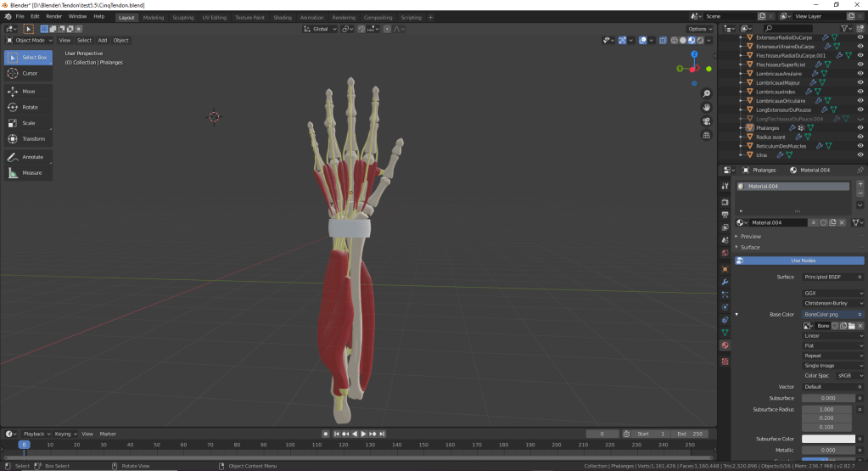Image resolution: width=868 pixels, height=471 pixels.
Task: Open the Render menu
Action: 53,16
